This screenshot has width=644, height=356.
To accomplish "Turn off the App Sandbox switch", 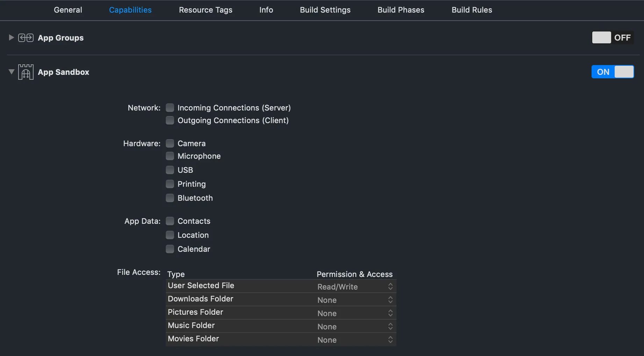I will [612, 72].
